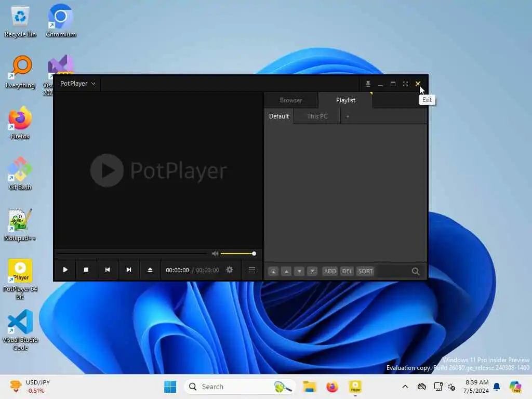This screenshot has width=532, height=399.
Task: Open Git Bash desktop shortcut
Action: 20,174
